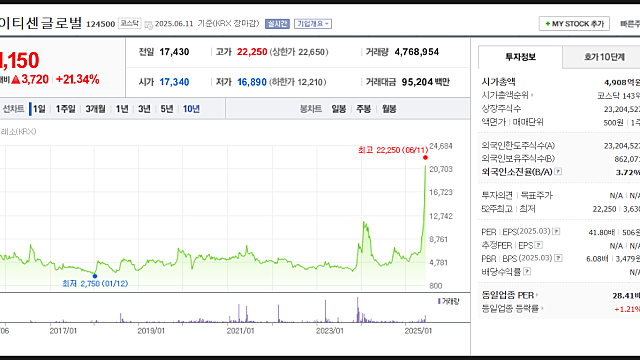Switch to the 투자정보 tab
Viewport: 640px width, 360px height.
click(520, 57)
